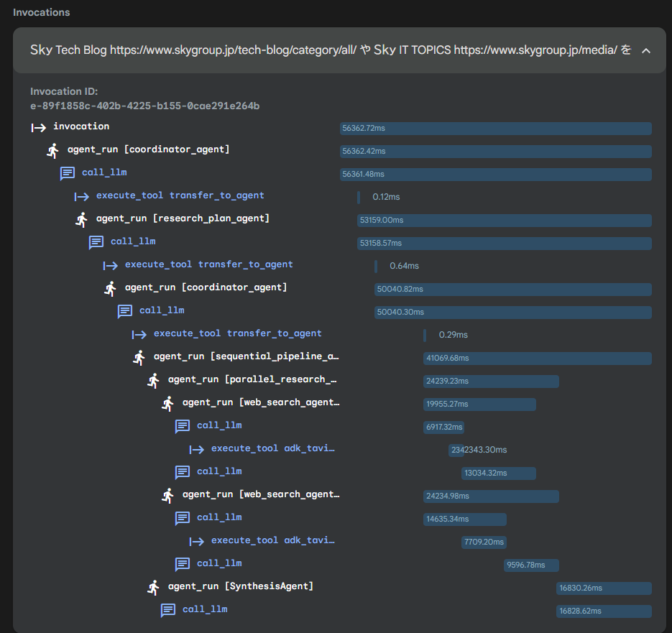The height and width of the screenshot is (633, 672).
Task: Click the chat icon of the 56361.48ms call_llm
Action: (x=68, y=173)
